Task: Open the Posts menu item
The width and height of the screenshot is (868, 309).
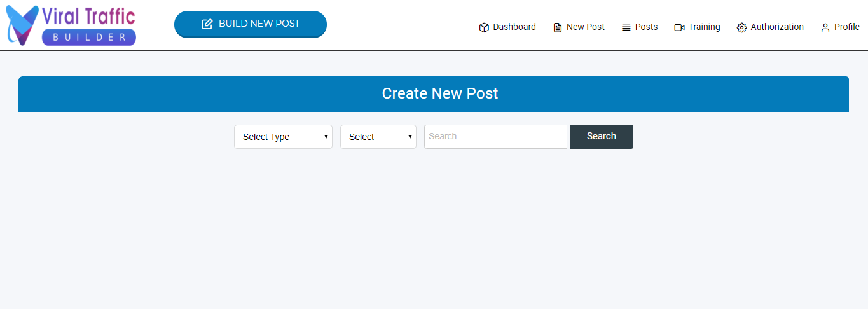Action: click(x=640, y=27)
